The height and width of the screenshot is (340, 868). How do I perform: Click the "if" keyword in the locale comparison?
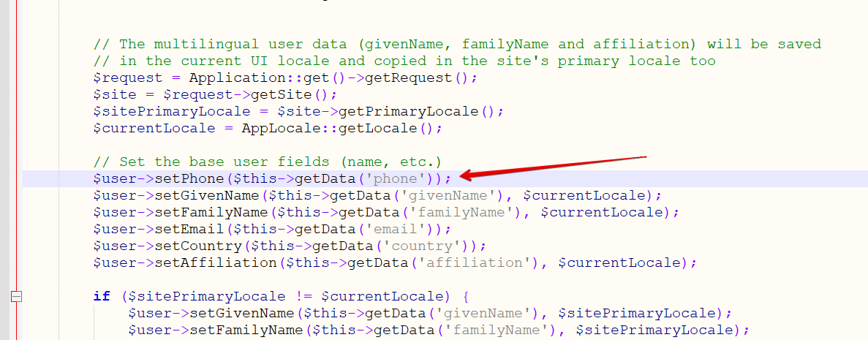click(102, 296)
